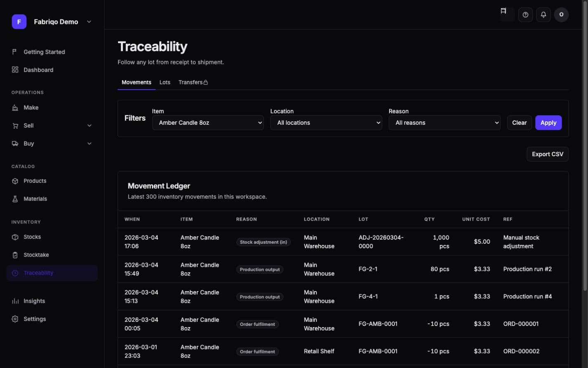Go to Insights in sidebar

click(x=52, y=301)
